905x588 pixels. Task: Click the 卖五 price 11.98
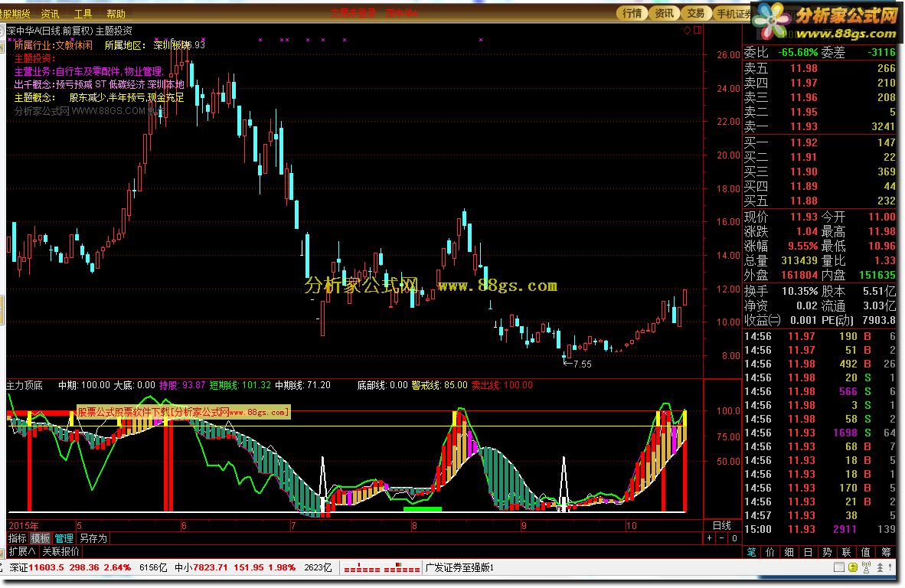pos(803,68)
